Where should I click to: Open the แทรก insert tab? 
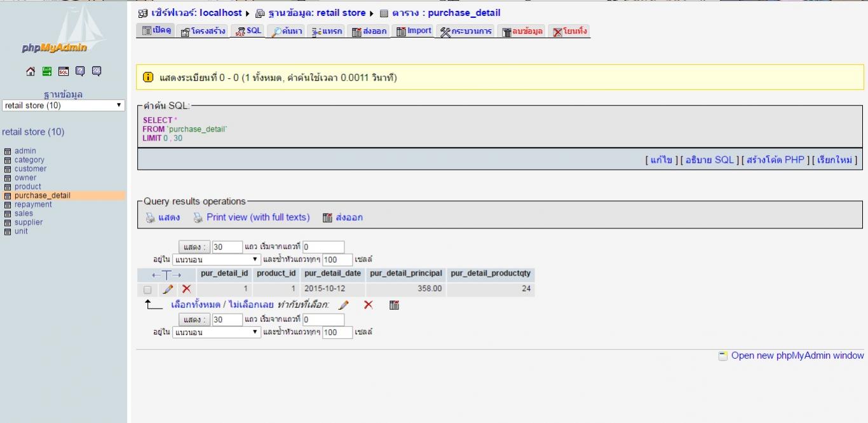[x=327, y=31]
